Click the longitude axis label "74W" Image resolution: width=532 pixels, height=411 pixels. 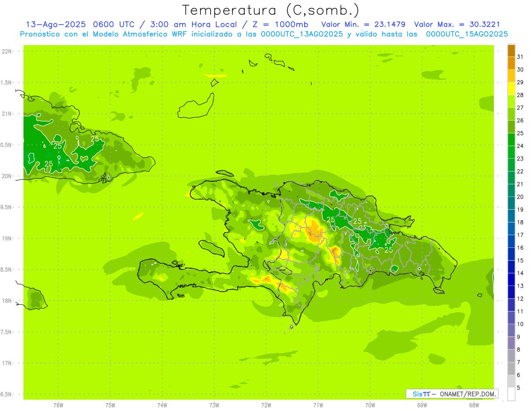(x=162, y=405)
